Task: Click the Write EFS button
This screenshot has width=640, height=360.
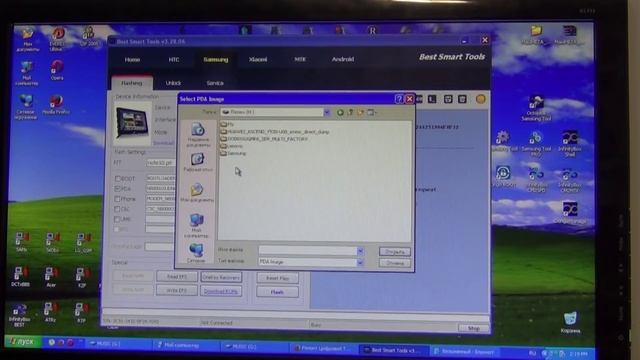Action: point(177,291)
